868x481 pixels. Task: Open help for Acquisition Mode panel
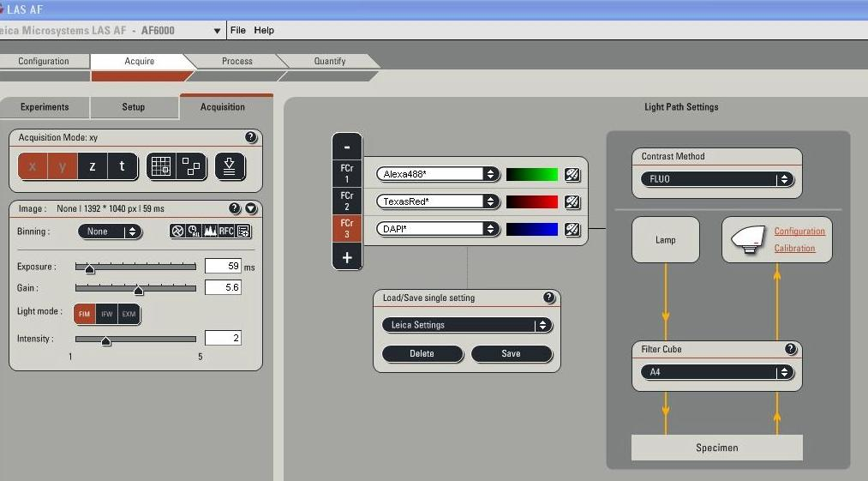251,137
